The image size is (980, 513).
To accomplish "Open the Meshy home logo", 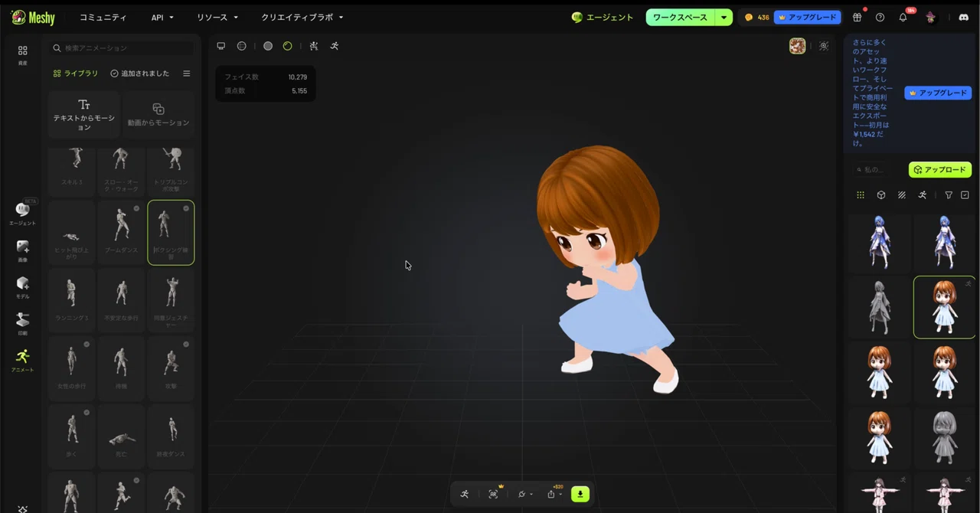I will 33,17.
